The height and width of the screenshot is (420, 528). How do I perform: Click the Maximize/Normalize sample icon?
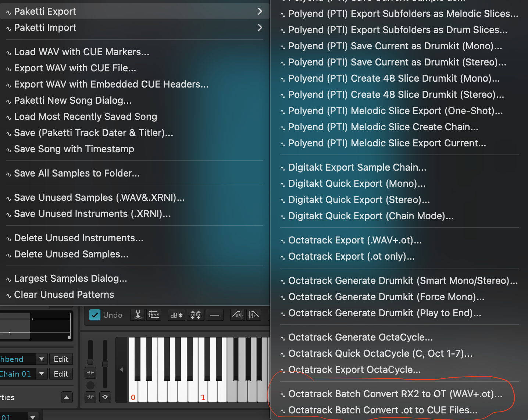(196, 315)
